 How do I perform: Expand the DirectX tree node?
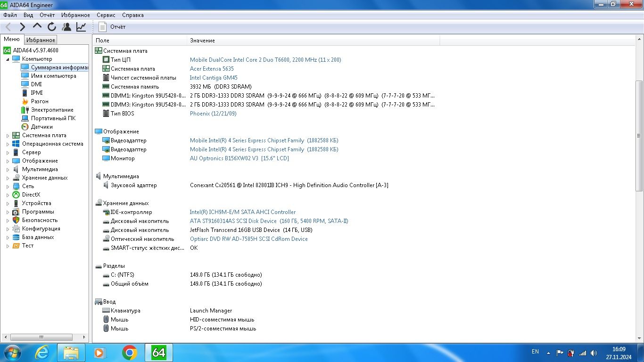click(8, 195)
